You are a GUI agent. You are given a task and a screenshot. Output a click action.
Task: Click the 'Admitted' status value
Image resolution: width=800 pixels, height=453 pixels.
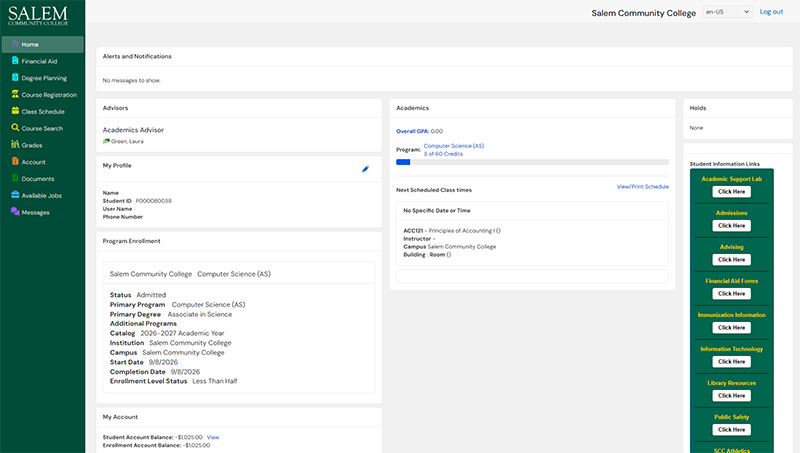pyautogui.click(x=151, y=295)
